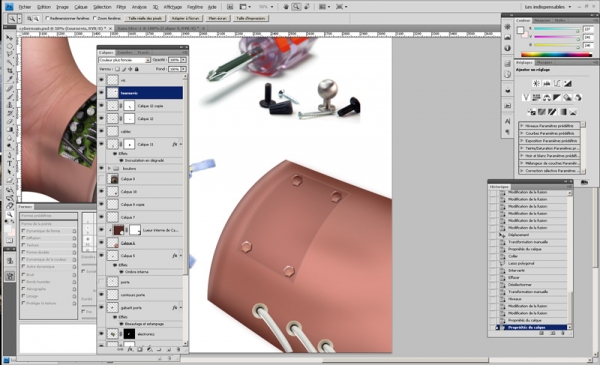Screen dimensions: 600x365
Task: Pick a color from the spectrum ramp
Action: point(557,54)
